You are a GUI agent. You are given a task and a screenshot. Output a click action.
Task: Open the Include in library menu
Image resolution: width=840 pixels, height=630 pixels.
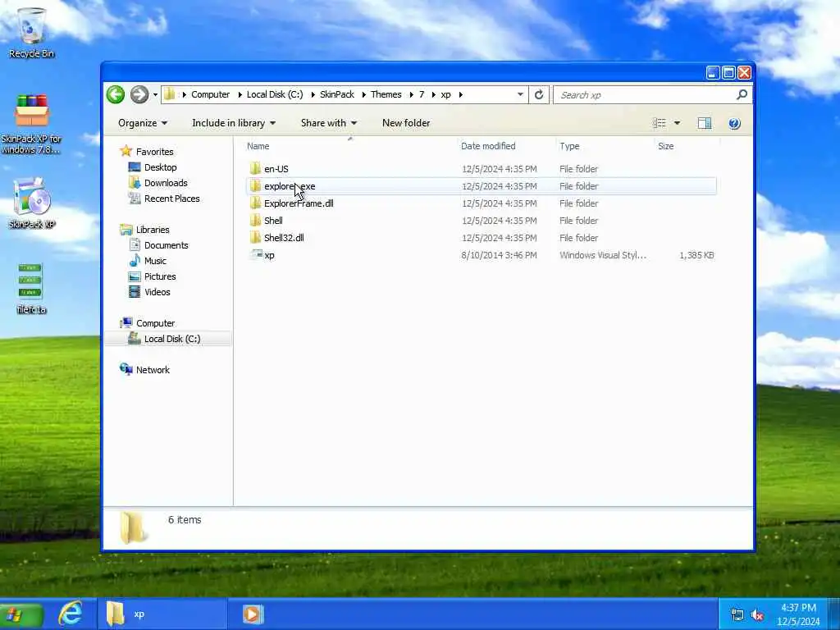(234, 123)
